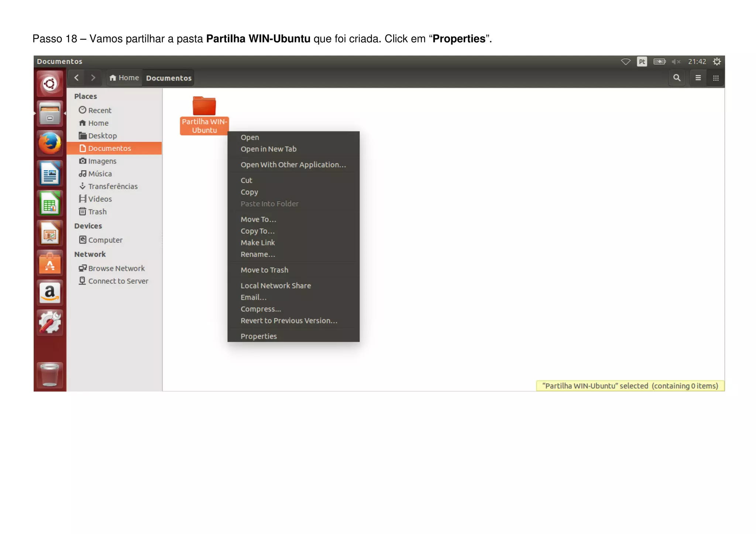Screen dimensions: 756x534
Task: Go to Home in the path bar
Action: [x=124, y=78]
